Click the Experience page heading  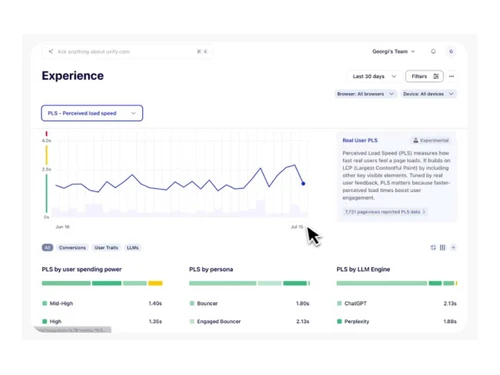click(73, 76)
